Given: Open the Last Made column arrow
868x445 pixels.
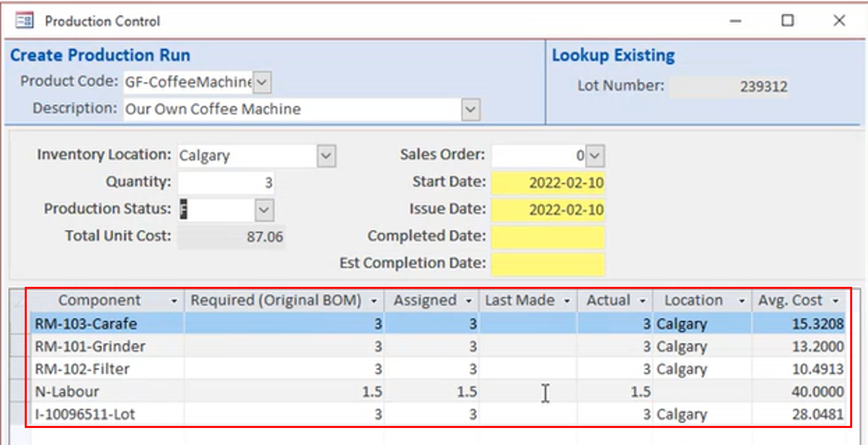Looking at the screenshot, I should 567,301.
